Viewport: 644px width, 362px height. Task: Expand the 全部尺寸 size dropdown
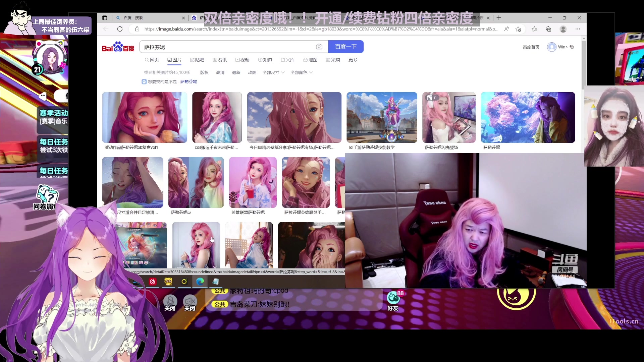274,72
